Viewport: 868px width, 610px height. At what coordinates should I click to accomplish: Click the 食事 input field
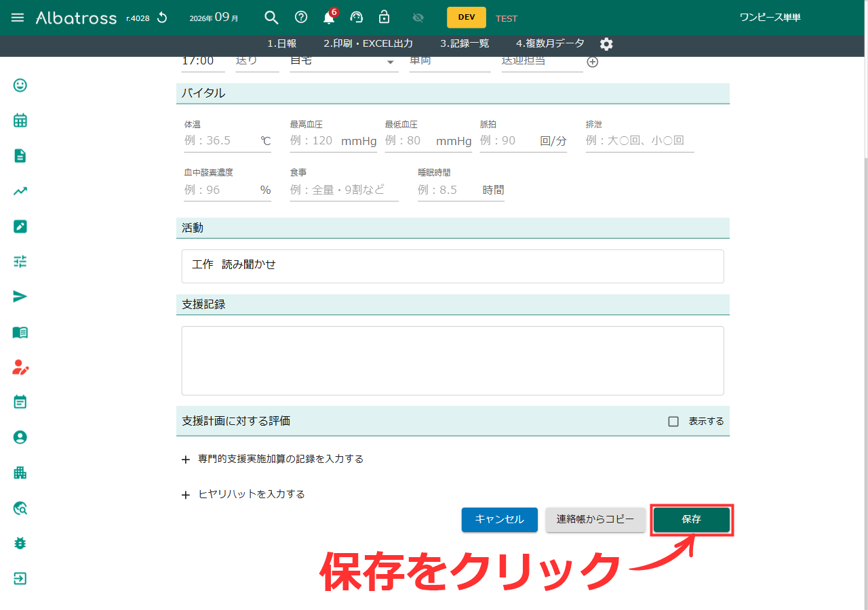[x=344, y=190]
